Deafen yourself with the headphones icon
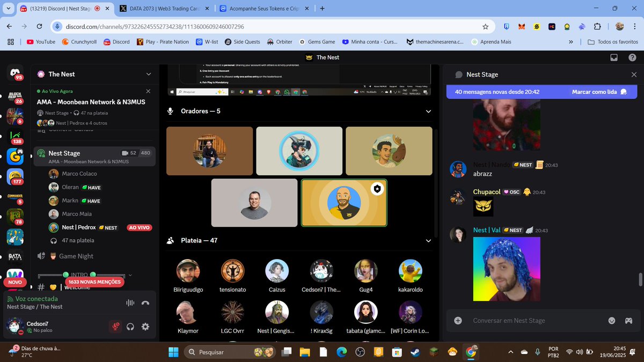This screenshot has height=362, width=644. (130, 326)
